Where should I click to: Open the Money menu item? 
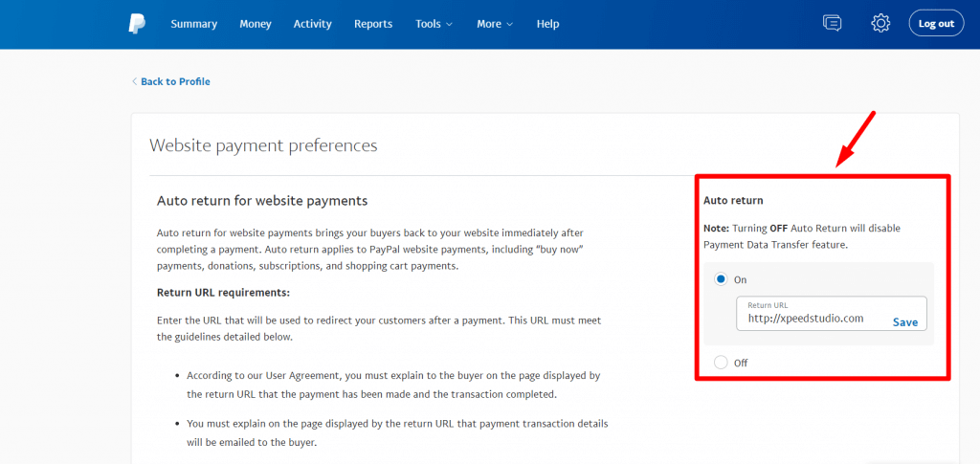click(x=256, y=24)
